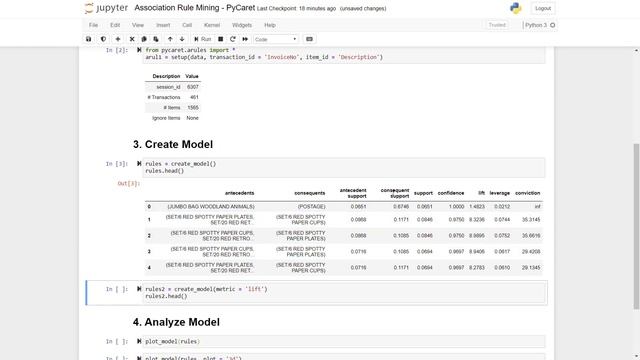Click '(JUMBO BAG WOODLAND ANIMALS)' antecedent cell
640x360 pixels.
pyautogui.click(x=211, y=207)
